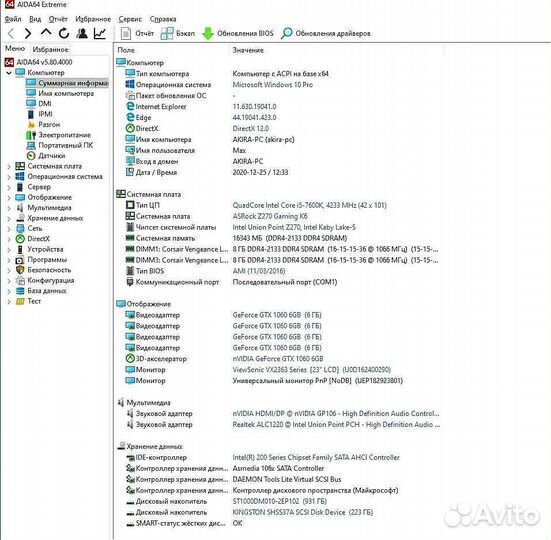551x540 pixels.
Task: Open the Отчёт report button
Action: pyautogui.click(x=137, y=33)
